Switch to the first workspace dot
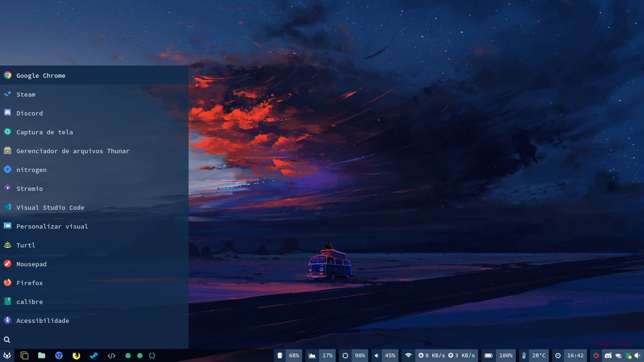This screenshot has width=644, height=362. 128,355
